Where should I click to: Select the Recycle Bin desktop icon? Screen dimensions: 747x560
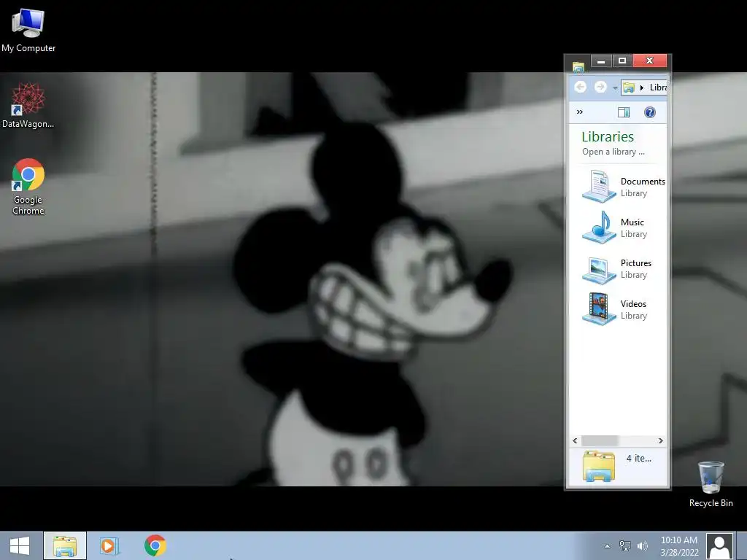(711, 483)
